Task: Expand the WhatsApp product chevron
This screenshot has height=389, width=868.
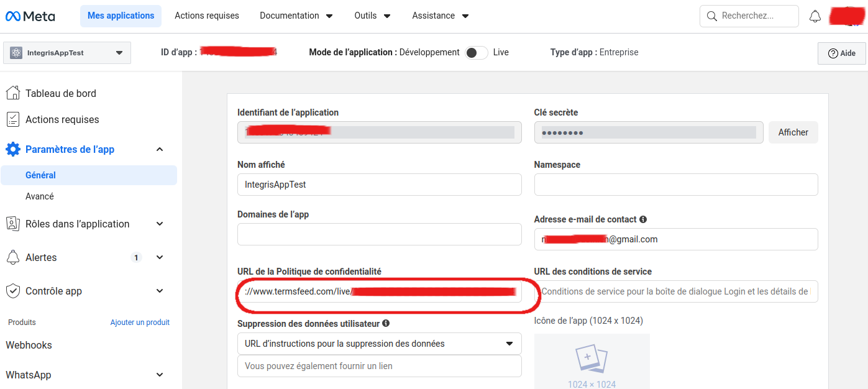Action: pos(160,375)
